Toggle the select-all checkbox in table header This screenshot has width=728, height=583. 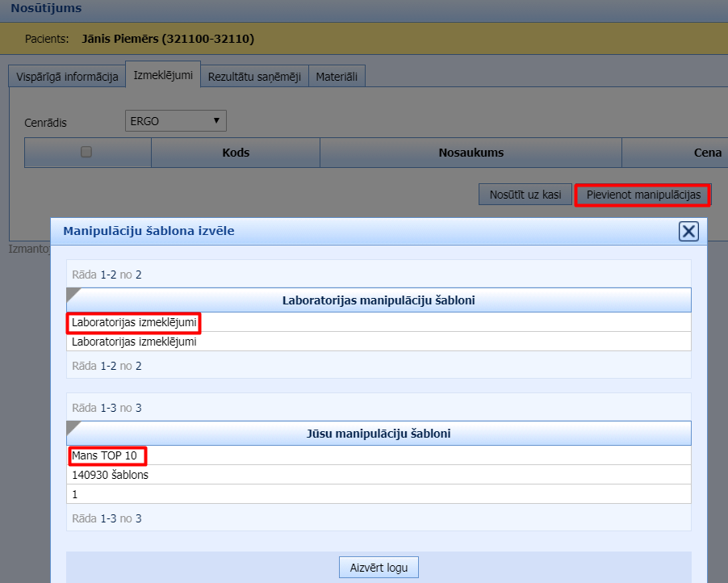click(x=86, y=152)
